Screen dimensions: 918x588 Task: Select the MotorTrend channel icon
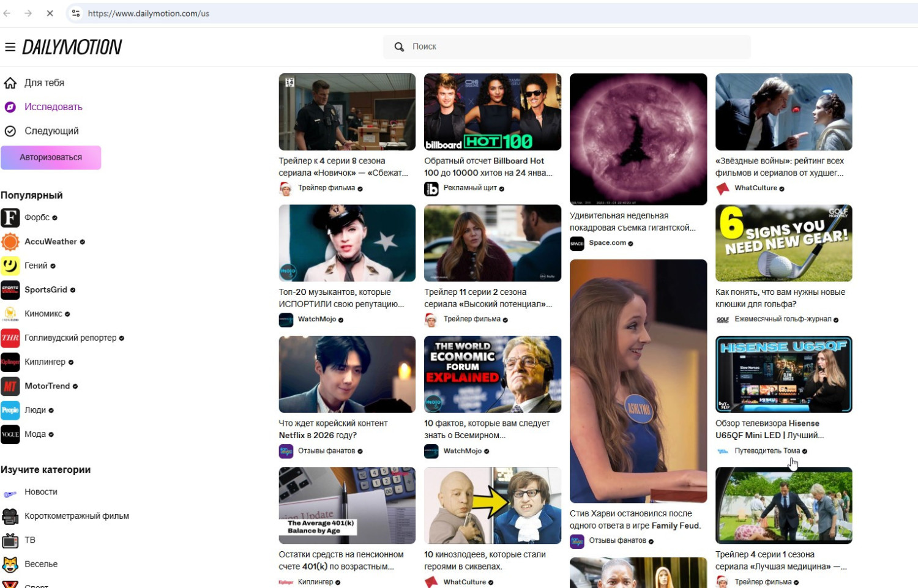(10, 386)
